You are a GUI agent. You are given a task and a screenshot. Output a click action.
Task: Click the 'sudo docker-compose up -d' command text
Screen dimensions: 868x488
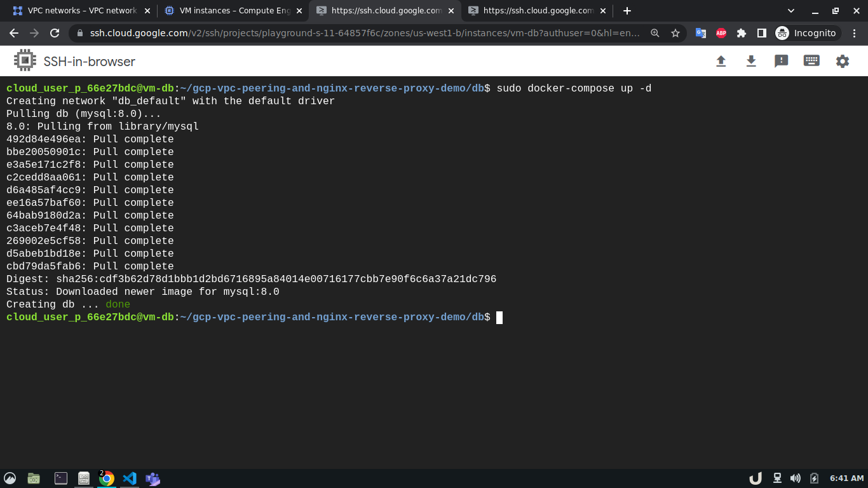574,88
